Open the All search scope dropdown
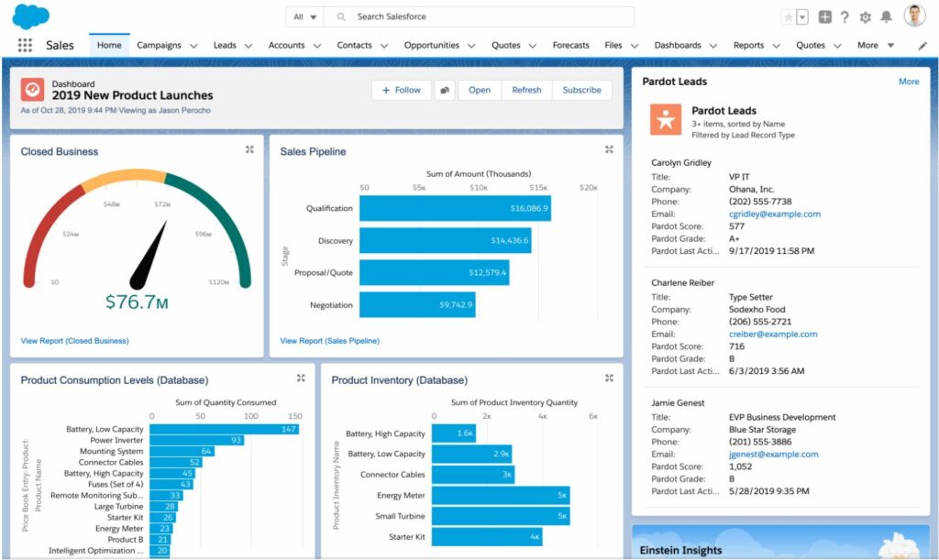 [304, 16]
